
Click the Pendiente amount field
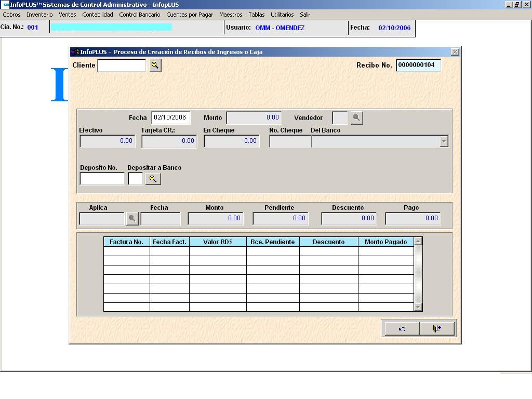click(281, 219)
